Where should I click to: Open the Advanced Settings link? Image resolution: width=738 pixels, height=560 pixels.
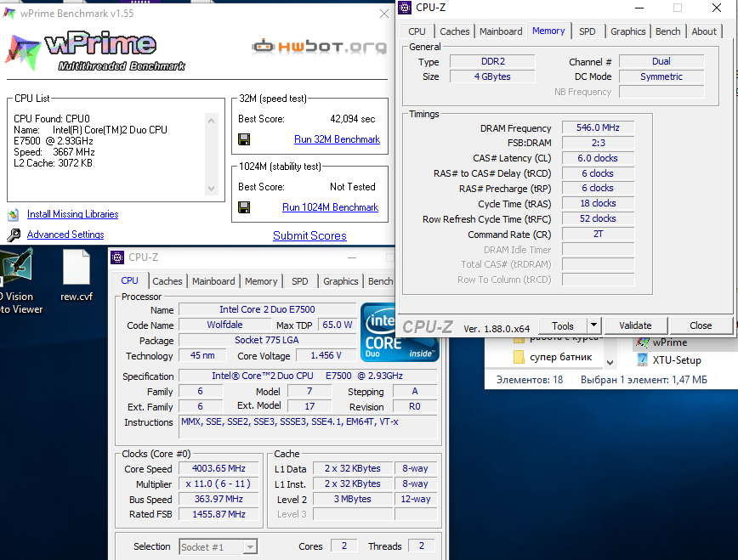tap(65, 235)
